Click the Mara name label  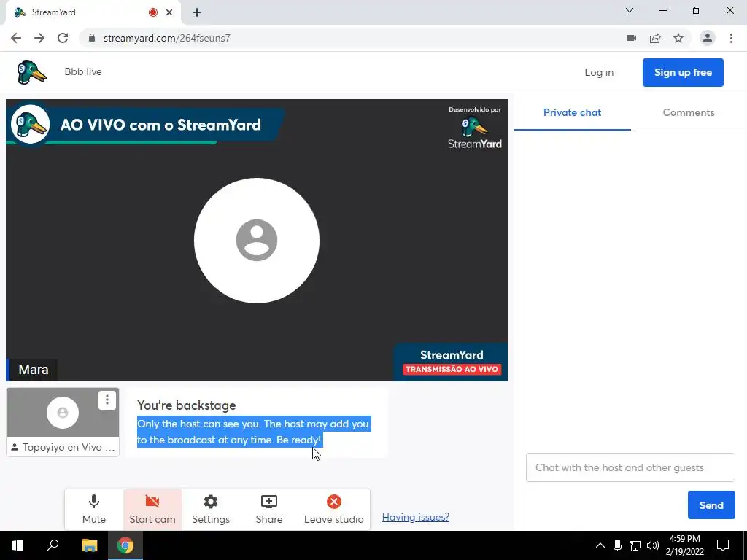point(34,370)
